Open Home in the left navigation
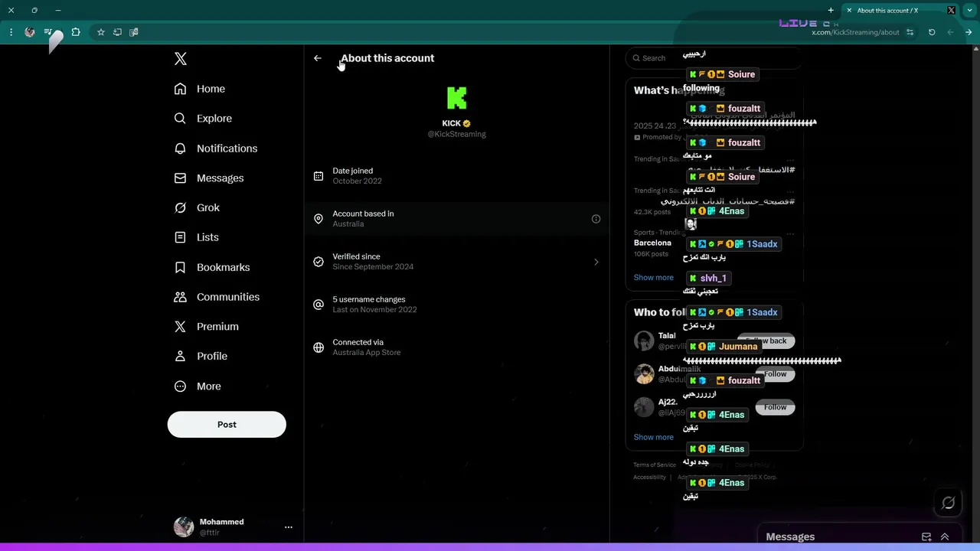This screenshot has height=551, width=980. (199, 89)
